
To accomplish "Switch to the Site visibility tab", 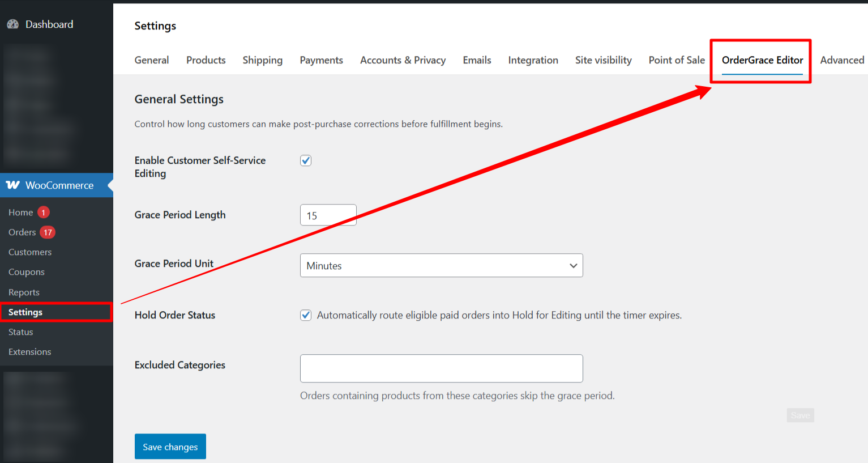I will [x=603, y=60].
